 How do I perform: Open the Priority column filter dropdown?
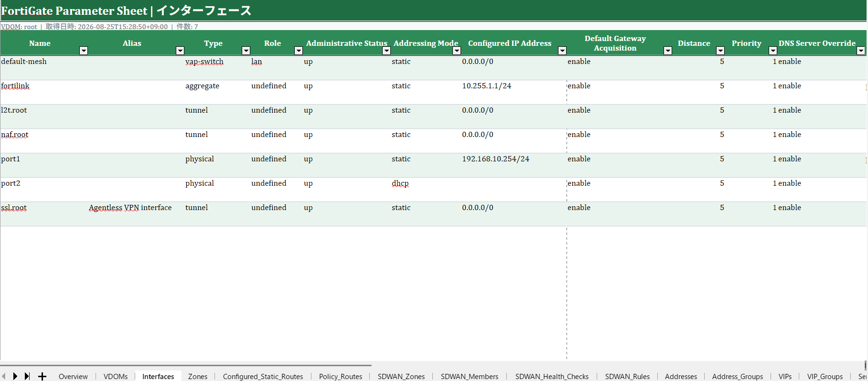click(773, 51)
